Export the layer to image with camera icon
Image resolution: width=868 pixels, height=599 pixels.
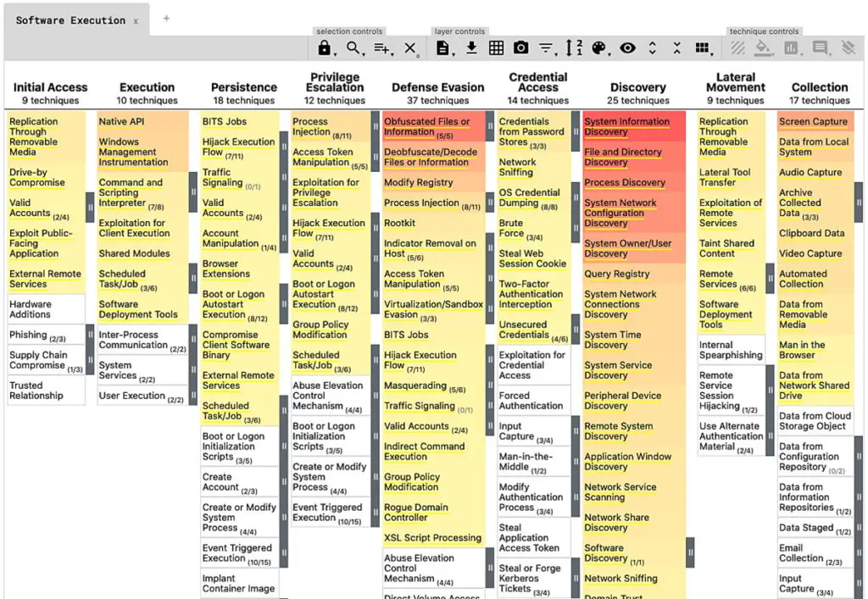520,48
